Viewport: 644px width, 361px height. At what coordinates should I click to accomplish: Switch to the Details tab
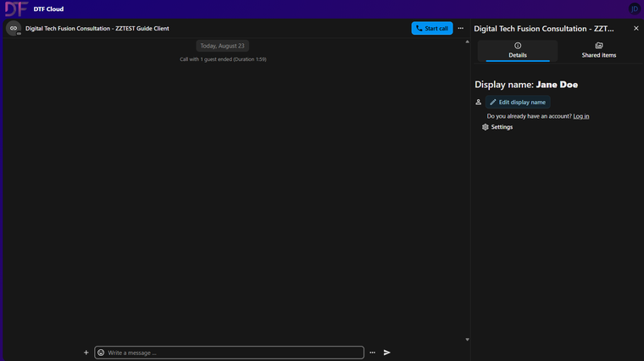click(518, 51)
